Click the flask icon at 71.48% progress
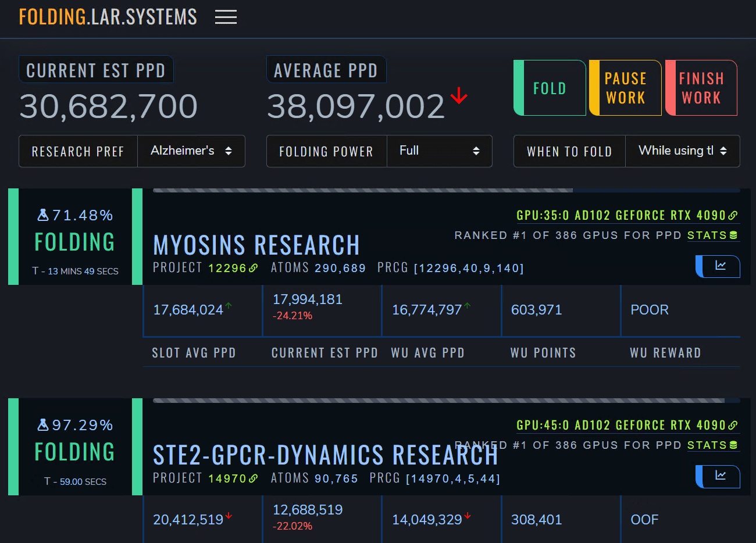The width and height of the screenshot is (756, 543). pyautogui.click(x=43, y=215)
